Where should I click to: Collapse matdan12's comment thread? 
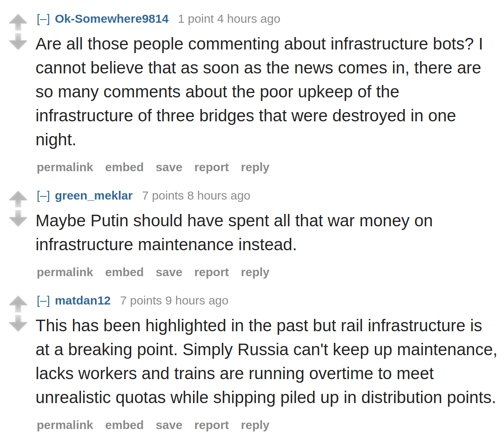(43, 301)
